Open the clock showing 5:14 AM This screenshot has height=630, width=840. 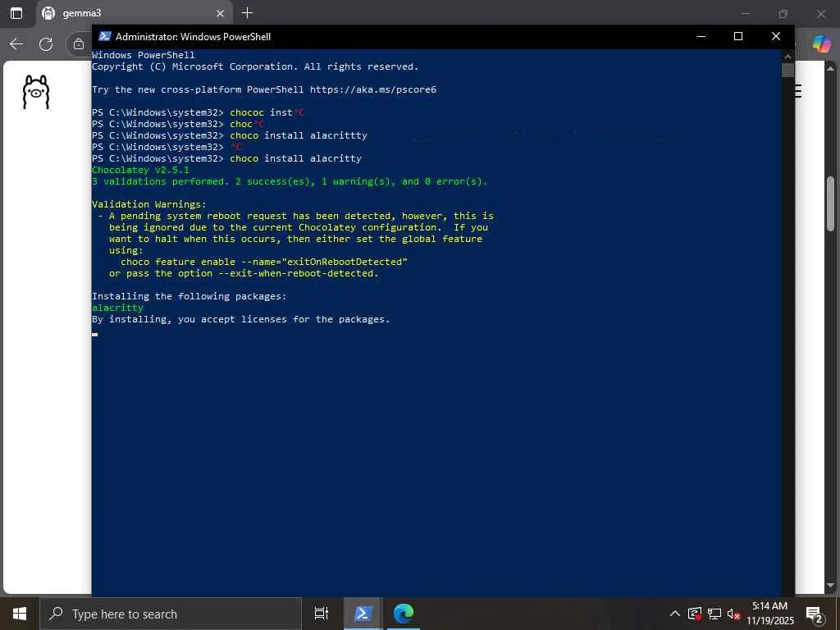tap(770, 614)
